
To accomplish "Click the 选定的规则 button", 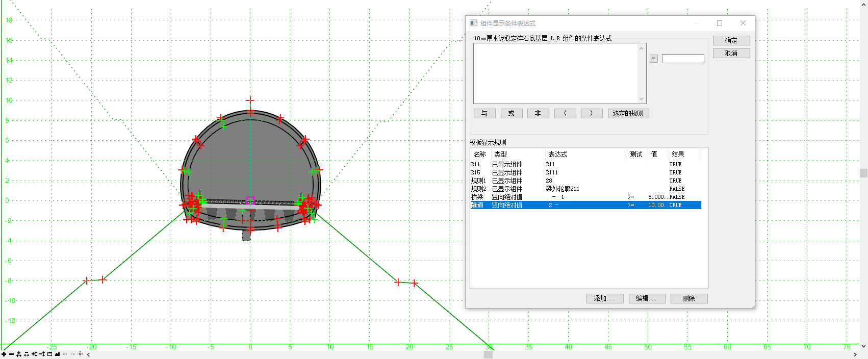I will [x=628, y=113].
